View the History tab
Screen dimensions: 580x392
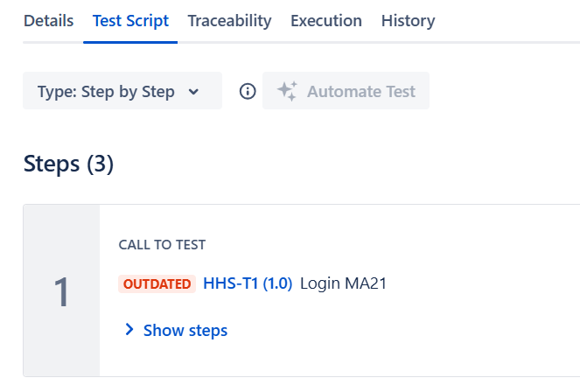408,21
